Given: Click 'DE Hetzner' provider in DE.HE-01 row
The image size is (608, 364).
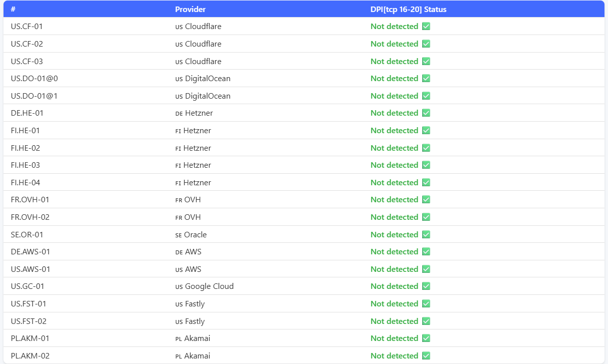Looking at the screenshot, I should [194, 113].
